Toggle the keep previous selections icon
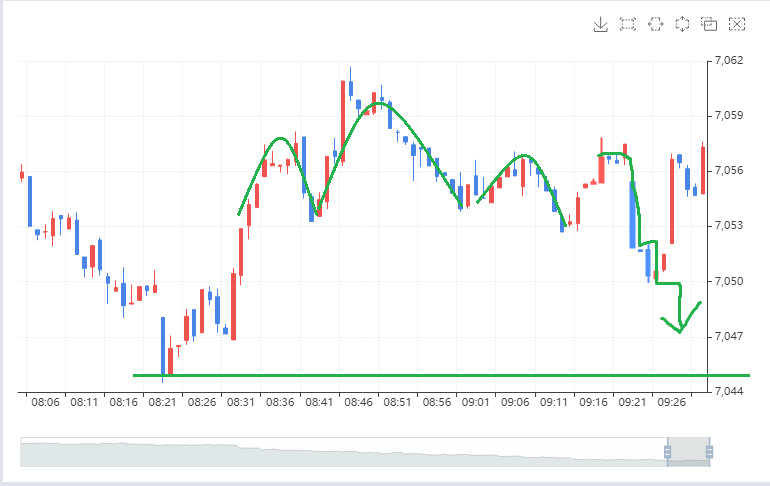Screen dimensions: 770x486 tap(709, 24)
